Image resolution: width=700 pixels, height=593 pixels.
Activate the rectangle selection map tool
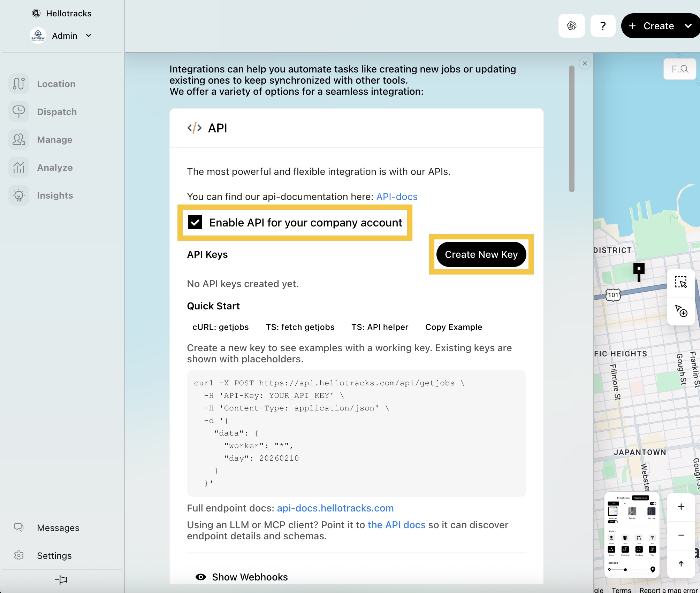[x=680, y=282]
